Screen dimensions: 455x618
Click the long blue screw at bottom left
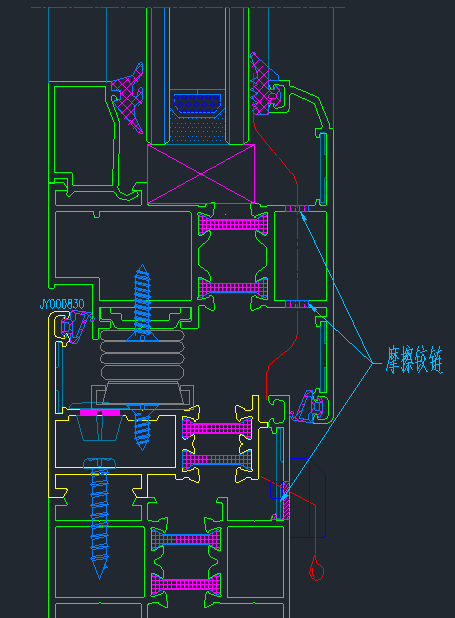(x=99, y=518)
